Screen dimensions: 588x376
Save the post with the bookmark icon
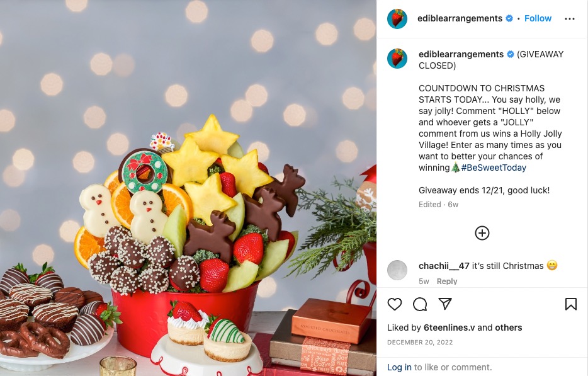(571, 304)
